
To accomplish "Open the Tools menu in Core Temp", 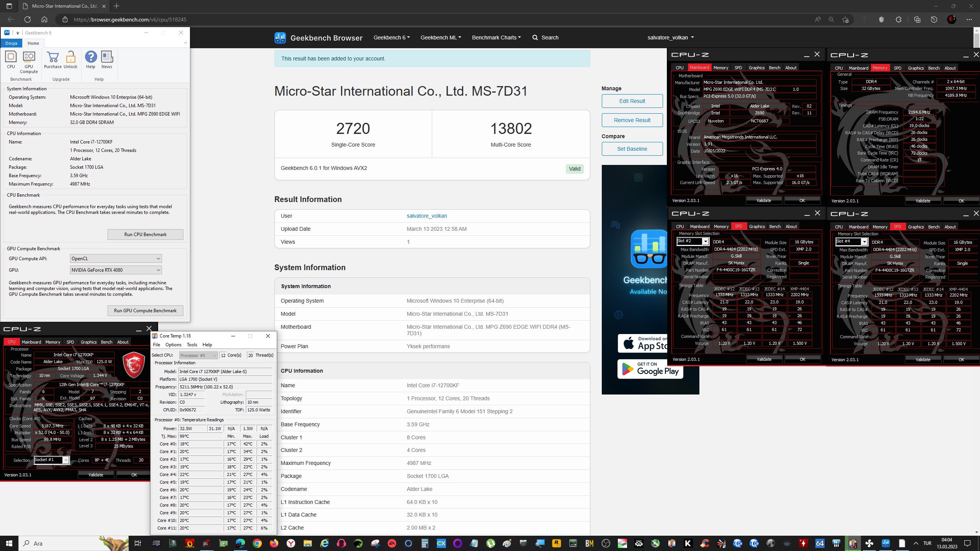I will 192,345.
